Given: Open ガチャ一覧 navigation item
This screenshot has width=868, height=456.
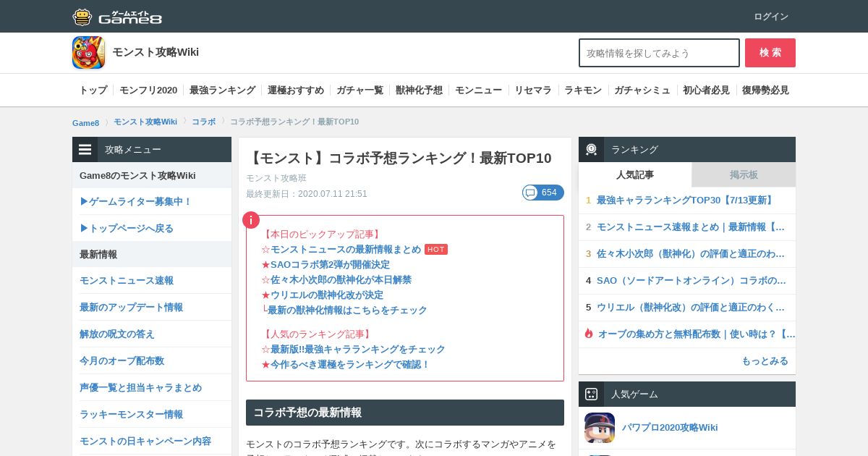Looking at the screenshot, I should pyautogui.click(x=360, y=90).
